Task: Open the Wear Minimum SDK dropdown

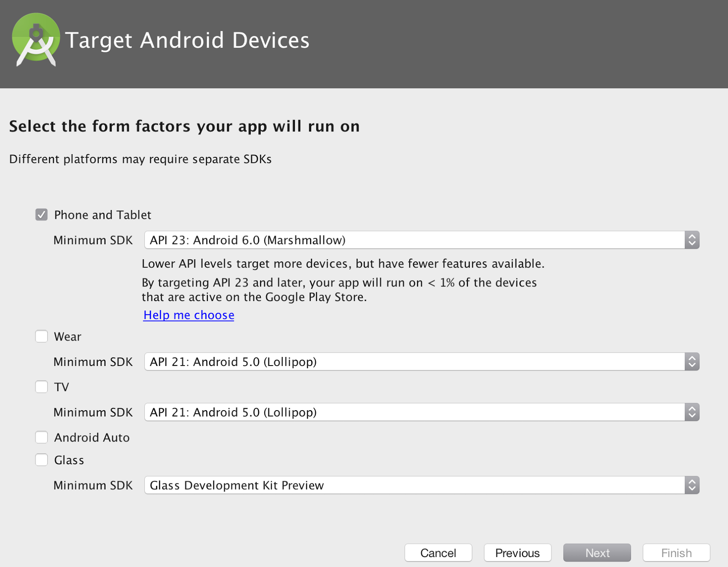Action: tap(422, 362)
